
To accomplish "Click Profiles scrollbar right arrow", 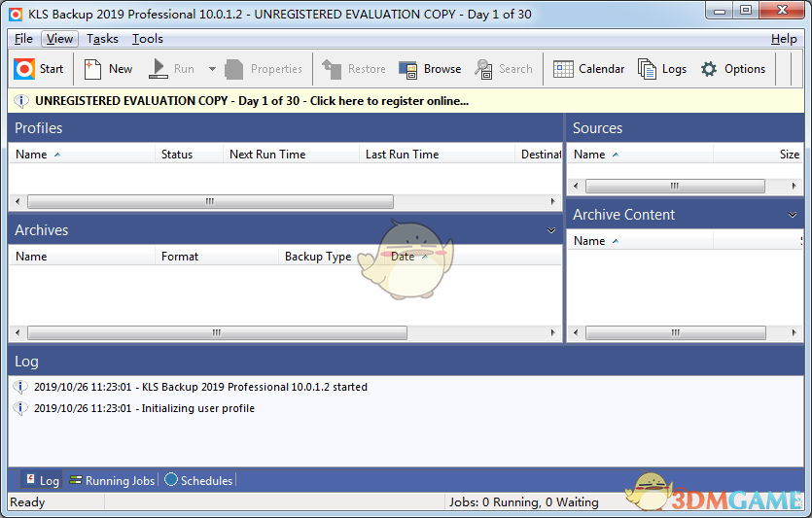I will coord(552,201).
